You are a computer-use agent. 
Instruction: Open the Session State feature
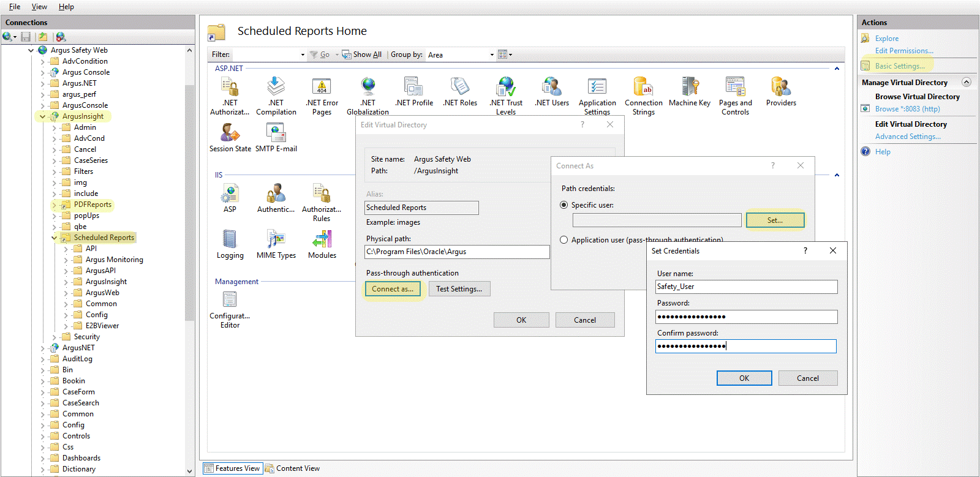pyautogui.click(x=230, y=137)
